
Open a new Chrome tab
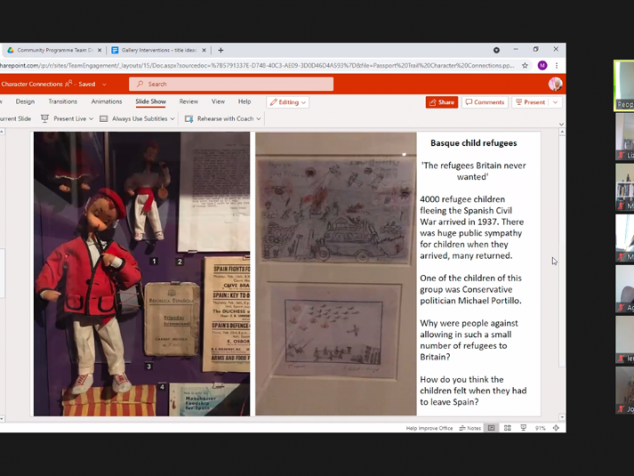pyautogui.click(x=220, y=50)
